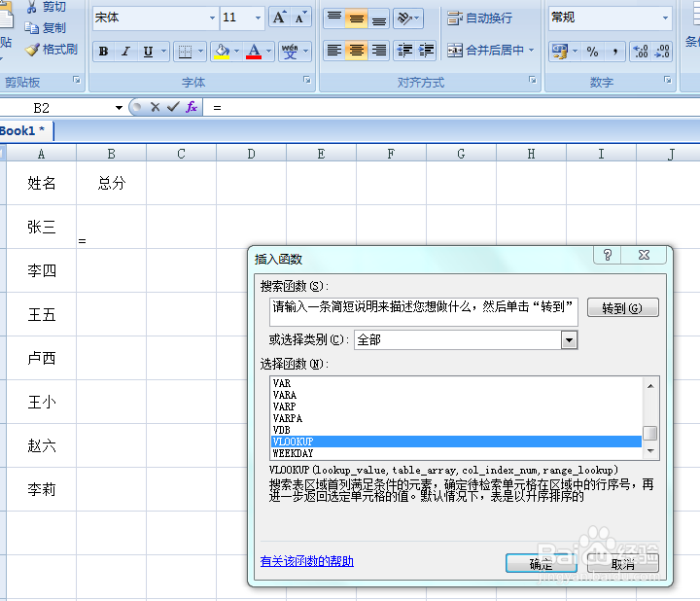Open the category 全部 dropdown
700x601 pixels.
pyautogui.click(x=569, y=340)
